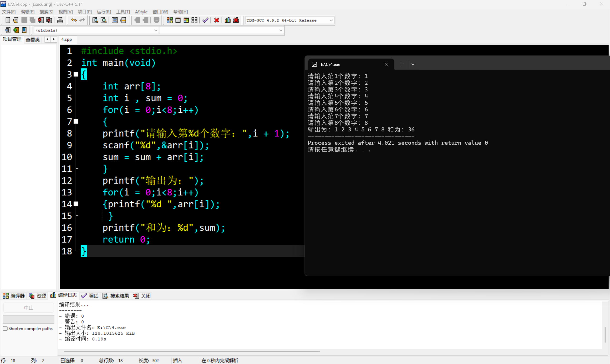Collapse the fold marker at line 14

point(76,204)
